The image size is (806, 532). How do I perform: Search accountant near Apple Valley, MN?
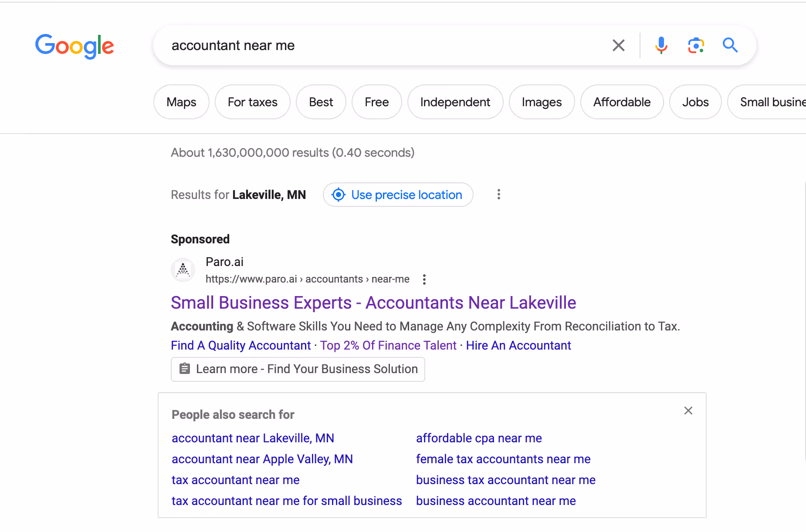(x=262, y=459)
